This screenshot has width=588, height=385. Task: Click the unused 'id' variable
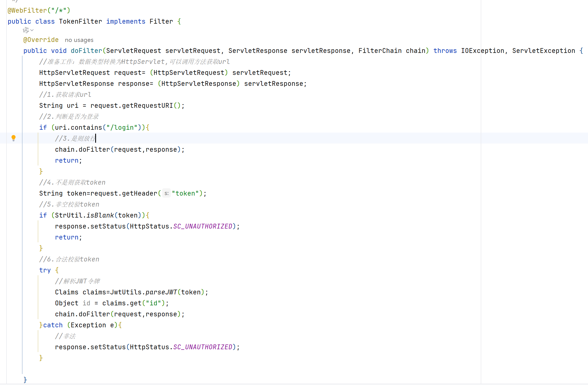86,303
